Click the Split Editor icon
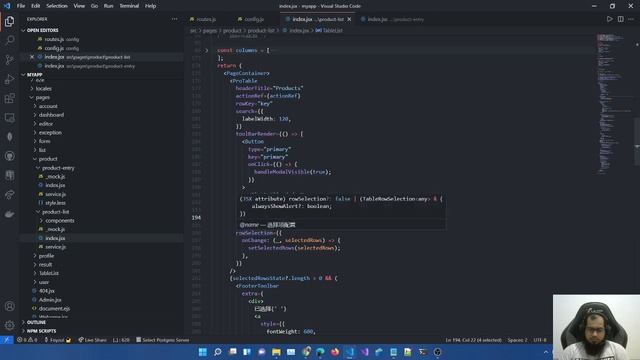This screenshot has width=640, height=360. [620, 19]
